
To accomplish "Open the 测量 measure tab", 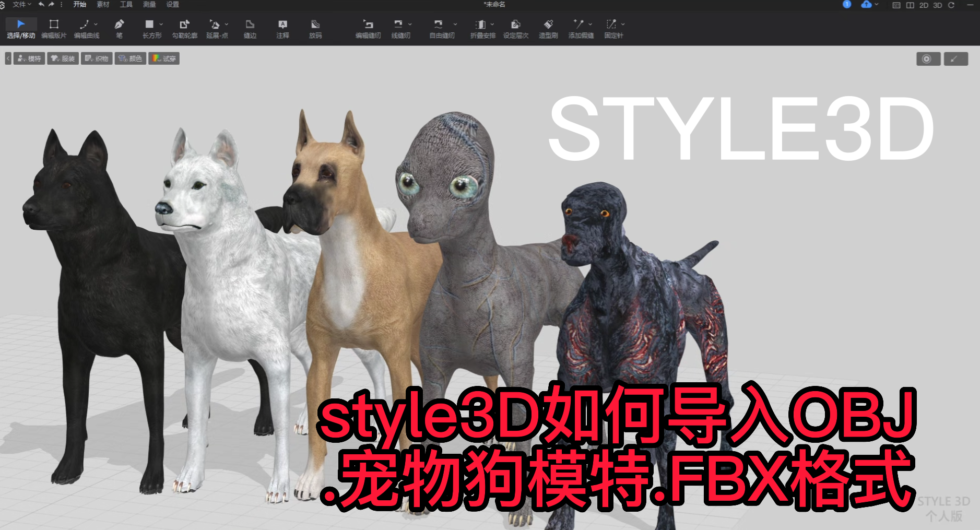I will (x=149, y=4).
